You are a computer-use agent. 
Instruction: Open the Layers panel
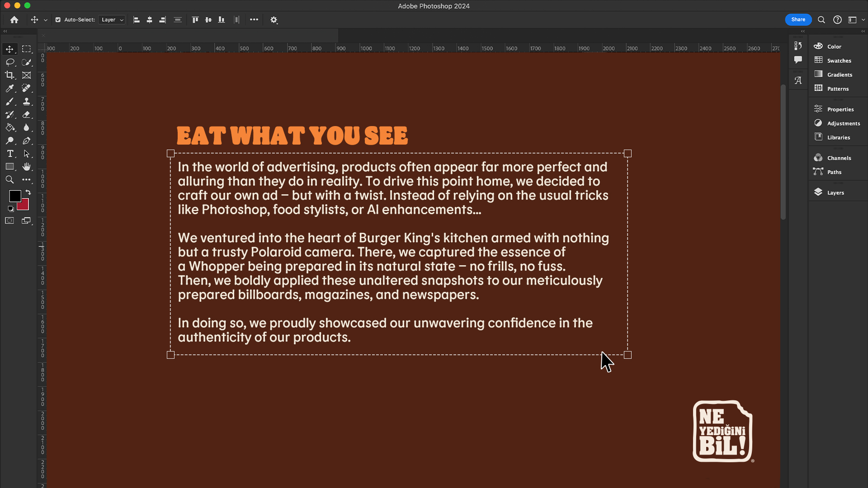(x=835, y=192)
